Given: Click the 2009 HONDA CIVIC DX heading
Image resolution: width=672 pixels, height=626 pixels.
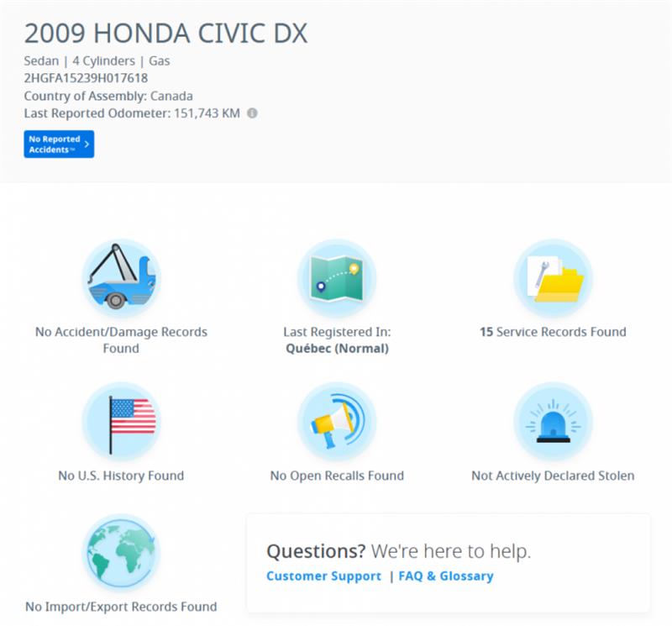Looking at the screenshot, I should (x=165, y=33).
